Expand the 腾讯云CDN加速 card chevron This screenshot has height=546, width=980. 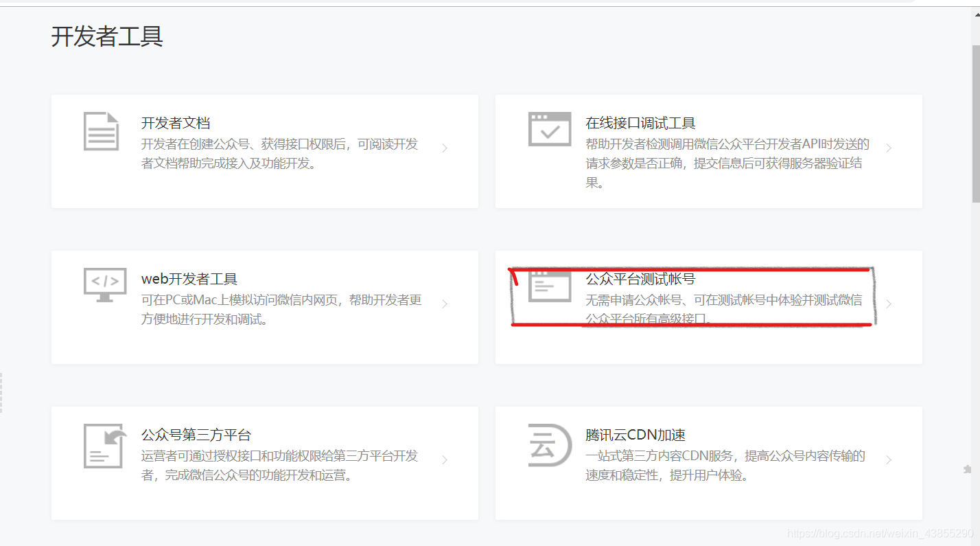pos(889,459)
